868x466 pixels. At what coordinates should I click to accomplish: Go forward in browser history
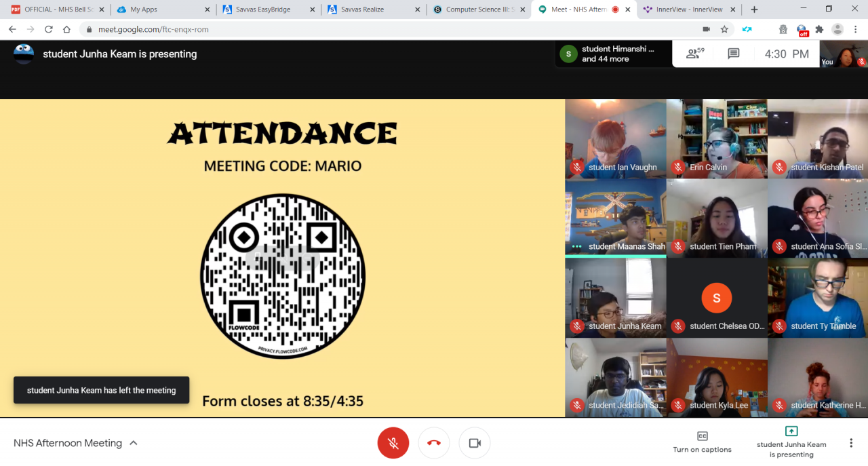coord(31,29)
